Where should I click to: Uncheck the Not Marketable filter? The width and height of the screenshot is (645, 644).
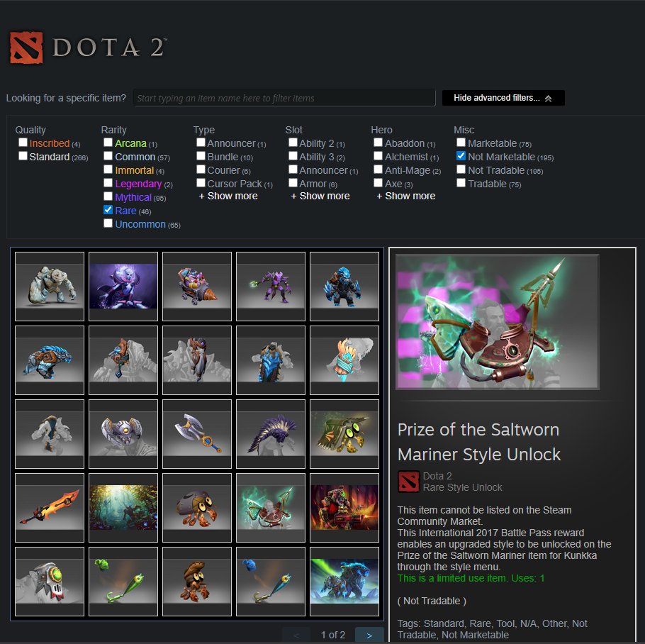(461, 156)
